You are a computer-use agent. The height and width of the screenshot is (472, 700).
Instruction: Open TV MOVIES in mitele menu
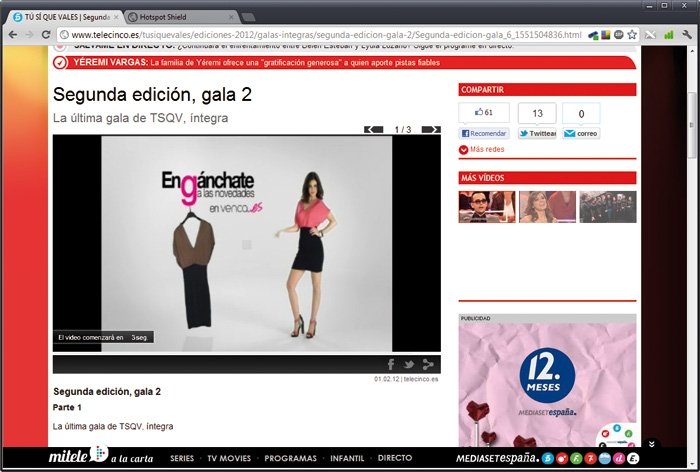(229, 458)
